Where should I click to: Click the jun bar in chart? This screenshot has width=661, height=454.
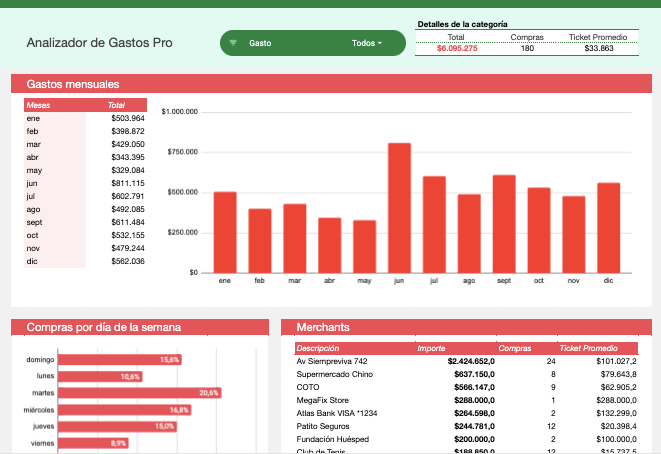click(x=399, y=207)
